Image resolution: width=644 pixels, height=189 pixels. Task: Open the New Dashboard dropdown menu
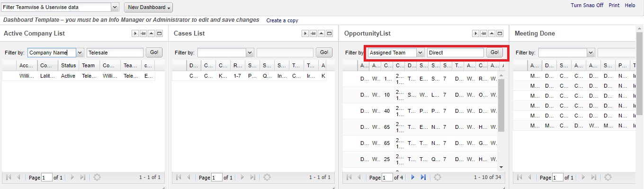click(x=148, y=7)
